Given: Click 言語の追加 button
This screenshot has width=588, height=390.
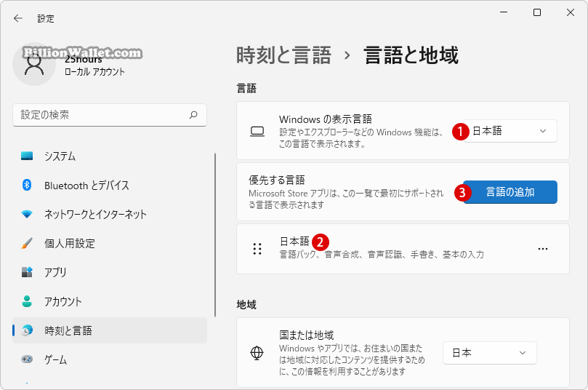Looking at the screenshot, I should pyautogui.click(x=510, y=192).
